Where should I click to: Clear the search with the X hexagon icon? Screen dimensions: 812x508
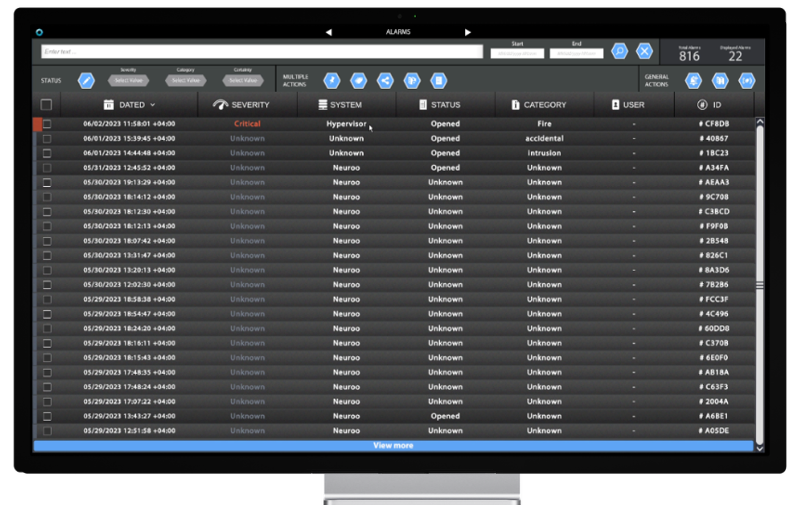click(645, 51)
